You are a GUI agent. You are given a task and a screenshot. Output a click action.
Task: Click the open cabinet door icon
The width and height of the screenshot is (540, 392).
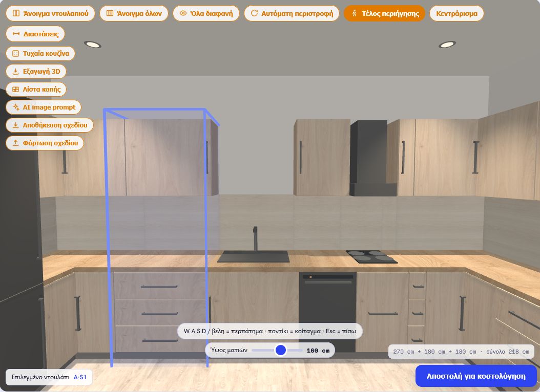(16, 13)
